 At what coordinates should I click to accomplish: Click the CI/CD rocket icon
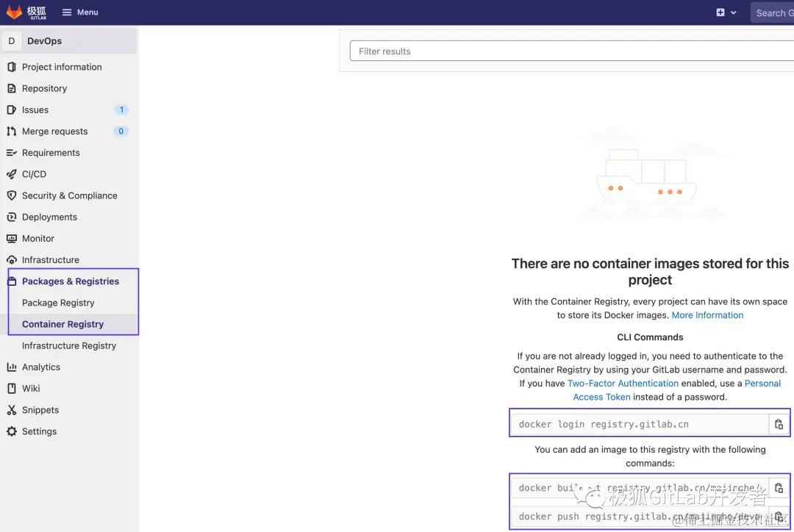(x=12, y=174)
